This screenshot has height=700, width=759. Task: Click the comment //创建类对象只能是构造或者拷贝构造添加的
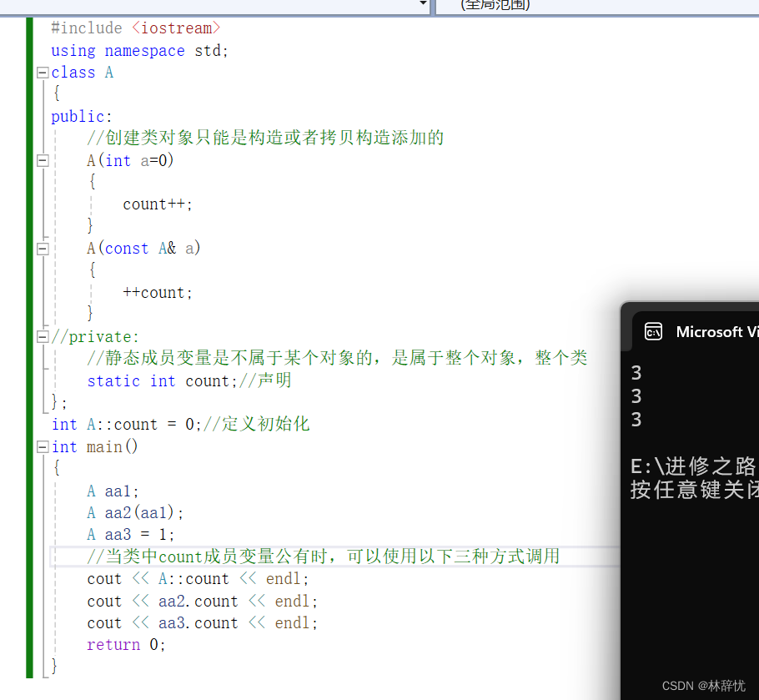[265, 138]
